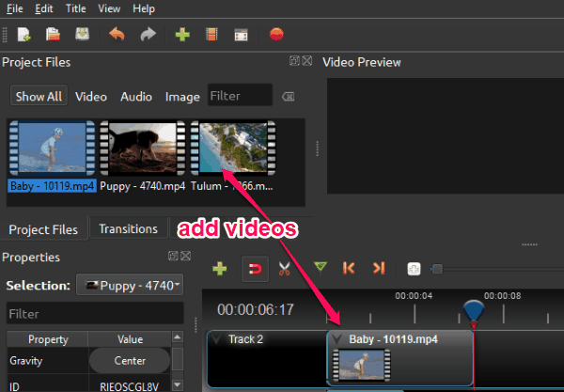The width and height of the screenshot is (564, 392).
Task: Select the Baby - 10119.mp4 thumbnail
Action: [x=52, y=148]
